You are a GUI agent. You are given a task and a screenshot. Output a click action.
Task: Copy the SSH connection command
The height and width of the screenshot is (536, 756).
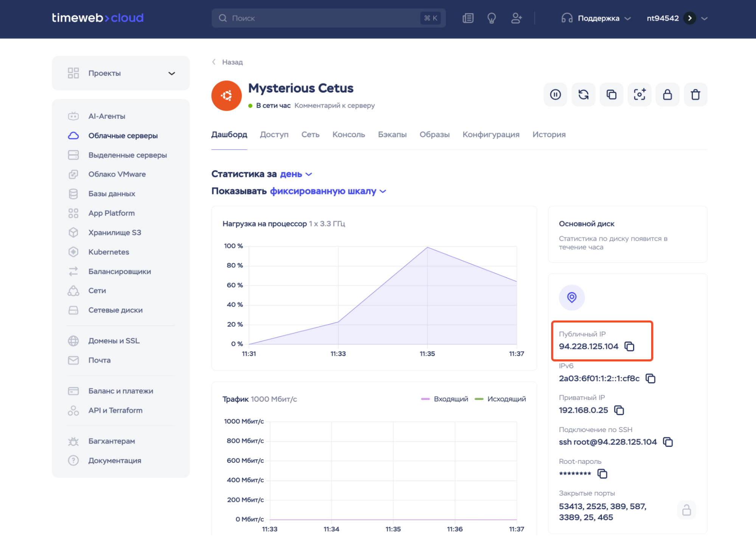[x=668, y=442]
